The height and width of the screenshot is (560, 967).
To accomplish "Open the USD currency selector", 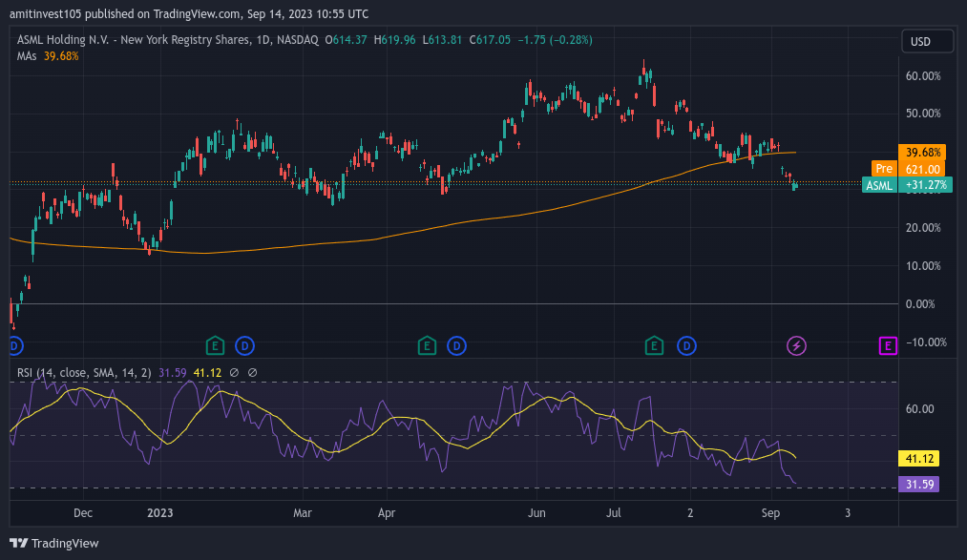I will pyautogui.click(x=927, y=41).
